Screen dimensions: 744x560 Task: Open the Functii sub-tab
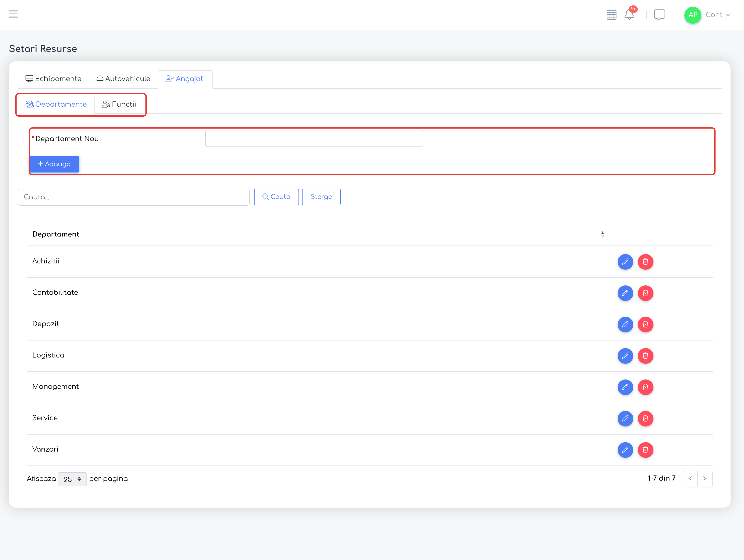[x=119, y=104]
